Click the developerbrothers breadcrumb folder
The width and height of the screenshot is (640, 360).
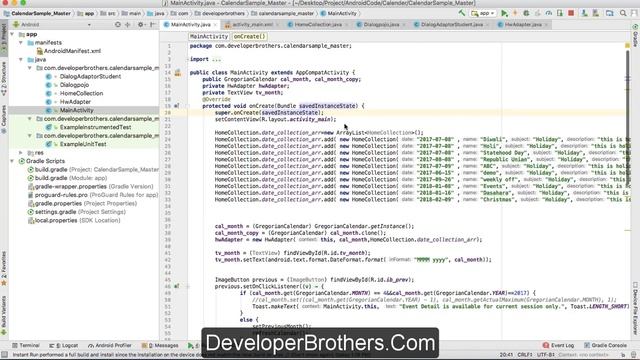tap(220, 13)
